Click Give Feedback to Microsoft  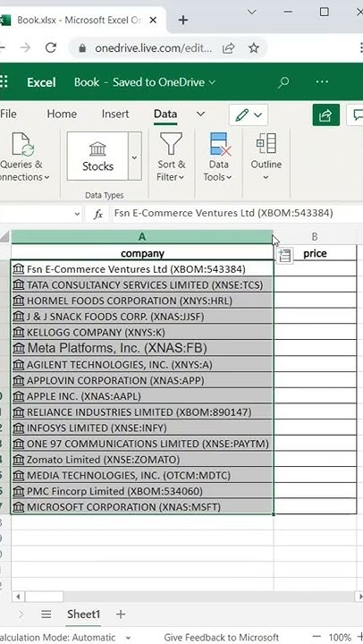222,637
